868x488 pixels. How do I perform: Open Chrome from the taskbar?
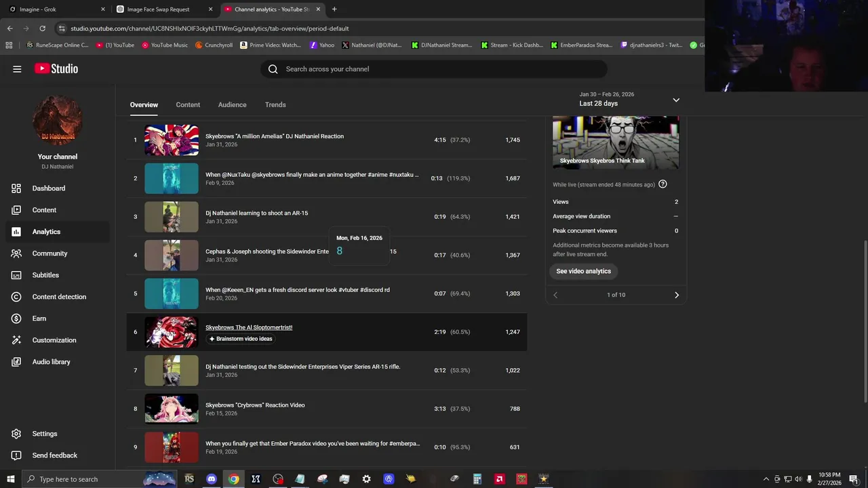click(x=233, y=479)
